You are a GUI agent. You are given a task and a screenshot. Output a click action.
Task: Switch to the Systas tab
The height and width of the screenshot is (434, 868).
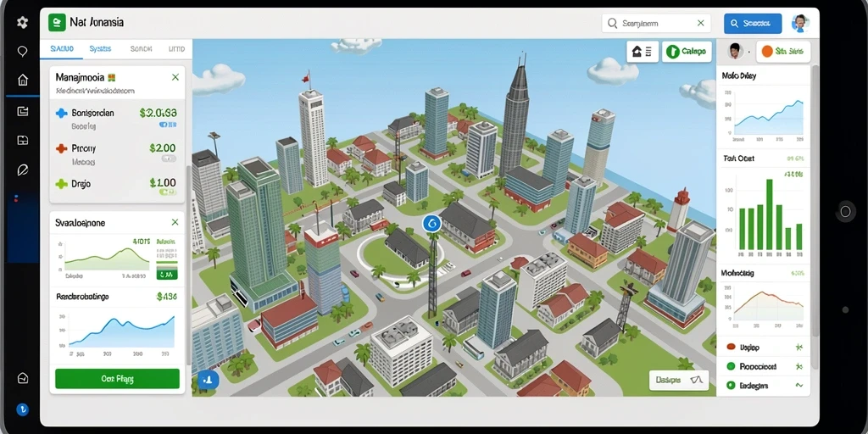pyautogui.click(x=100, y=48)
